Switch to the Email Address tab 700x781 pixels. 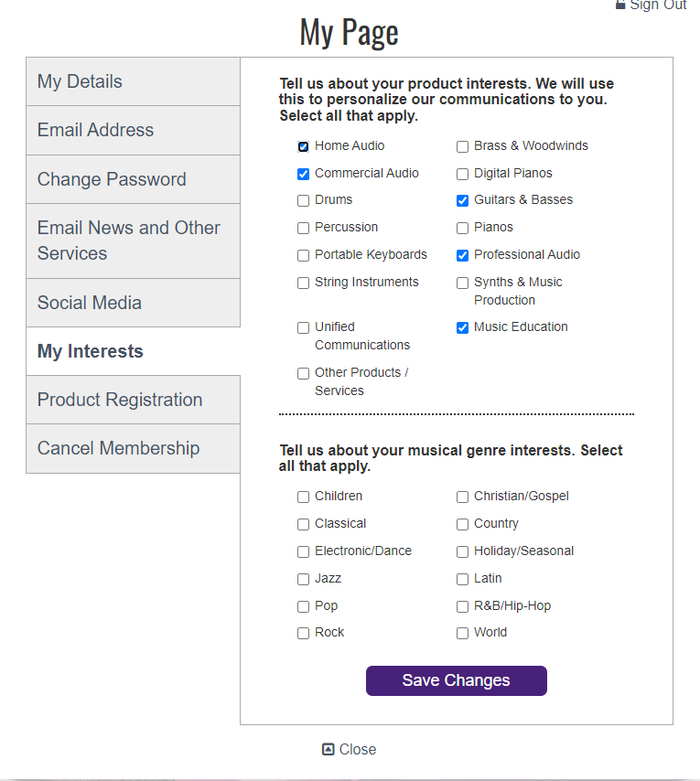133,130
